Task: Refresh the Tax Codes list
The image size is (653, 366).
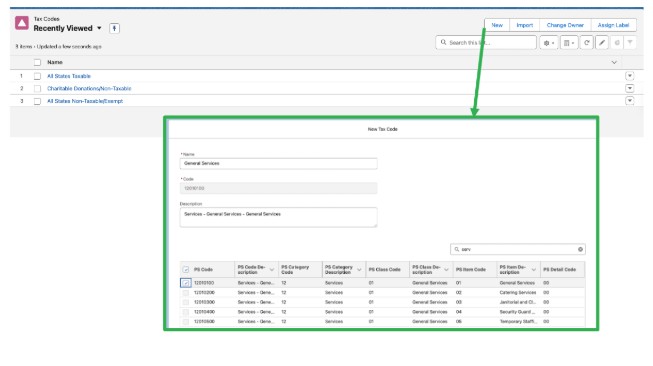Action: pos(586,42)
